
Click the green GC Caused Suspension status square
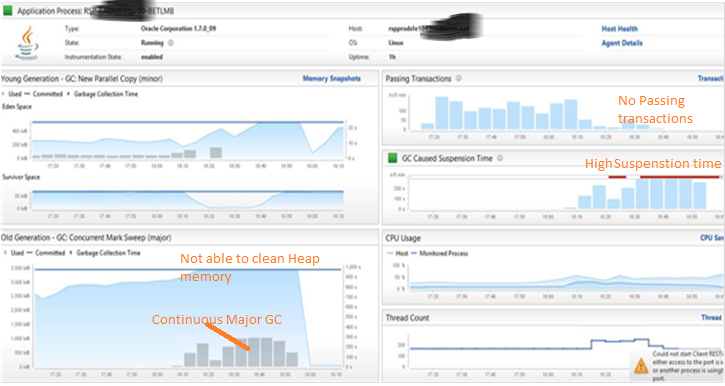(393, 158)
